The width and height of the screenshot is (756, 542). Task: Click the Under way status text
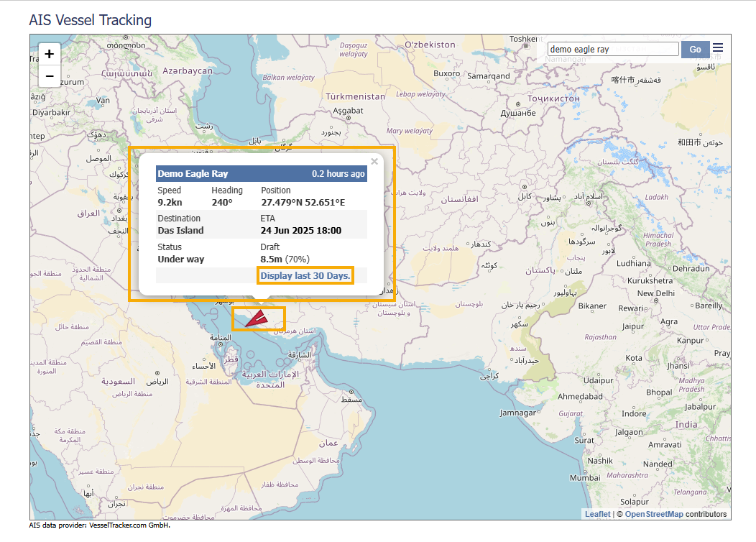[x=180, y=259]
